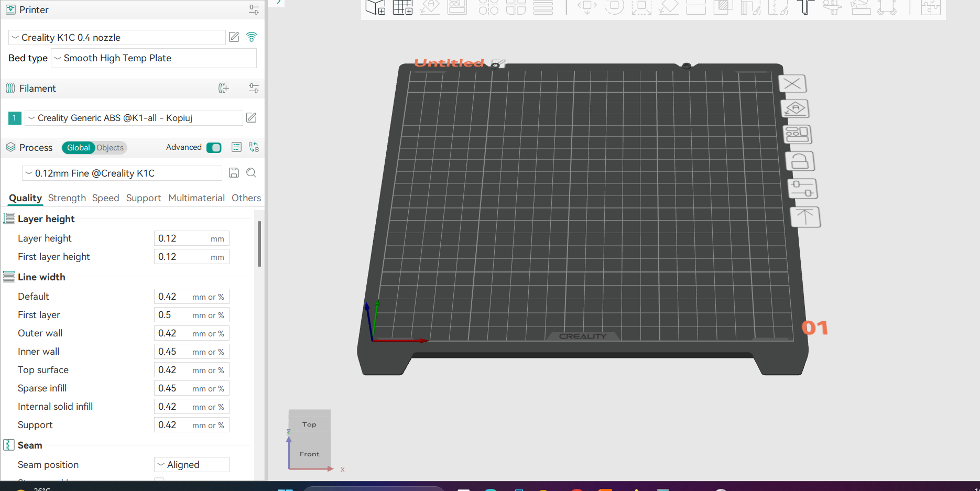Switch to the Speed tab
980x491 pixels.
pos(105,198)
